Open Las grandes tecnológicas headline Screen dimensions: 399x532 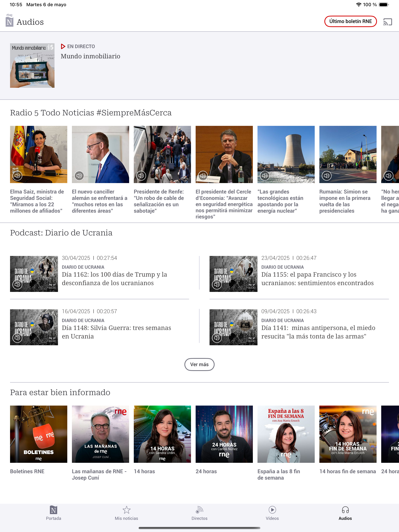pos(280,201)
